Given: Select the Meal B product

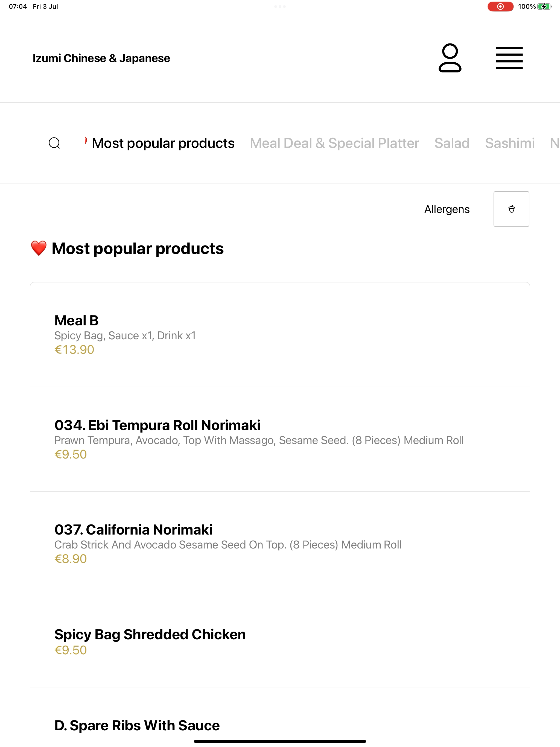Looking at the screenshot, I should point(280,335).
